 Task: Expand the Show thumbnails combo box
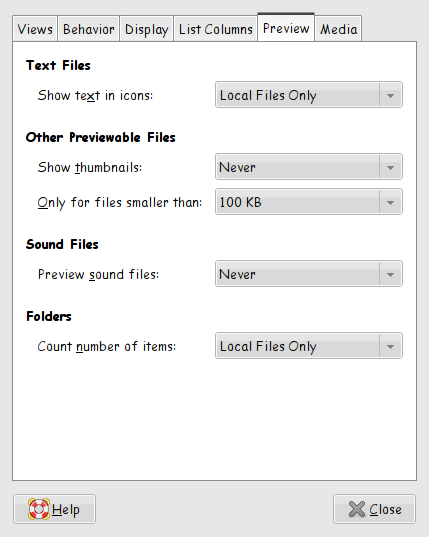308,167
